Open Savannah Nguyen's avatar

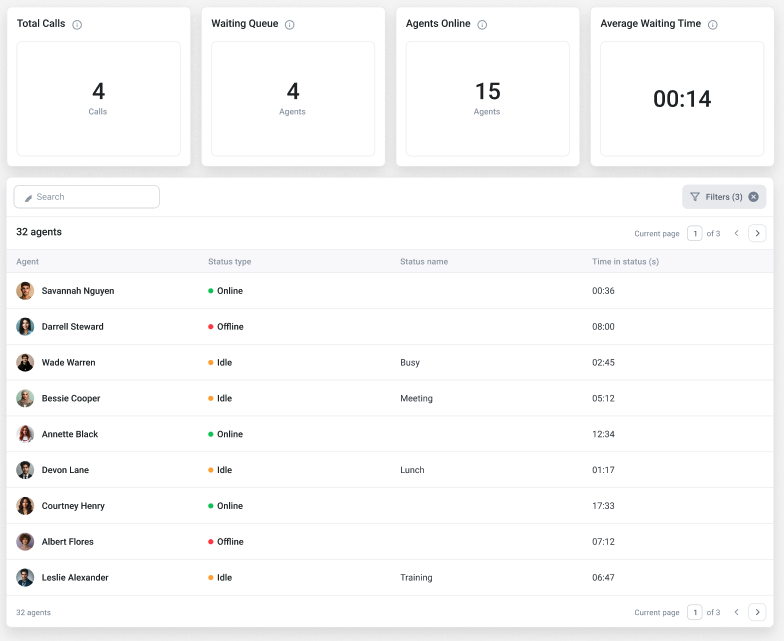(x=25, y=291)
